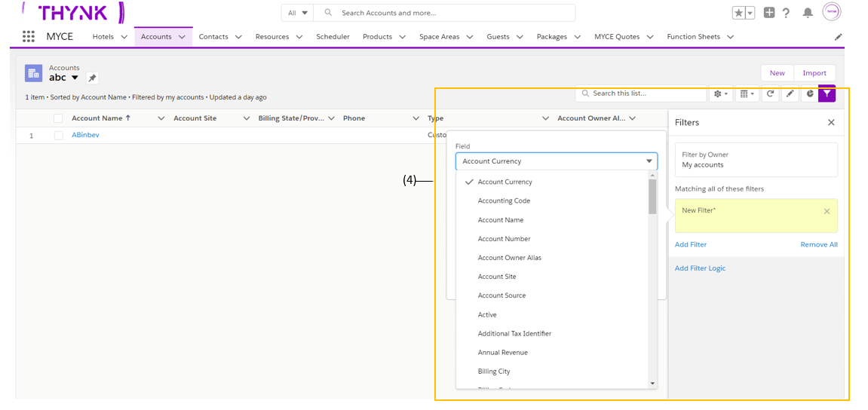
Task: Open the Hotels tab
Action: click(103, 37)
